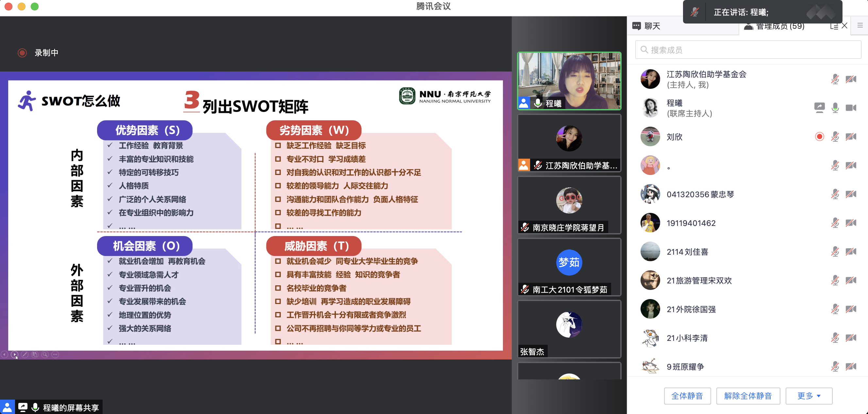Viewport: 868px width, 414px height.
Task: Select the pen annotation tool on slide
Action: tap(25, 355)
